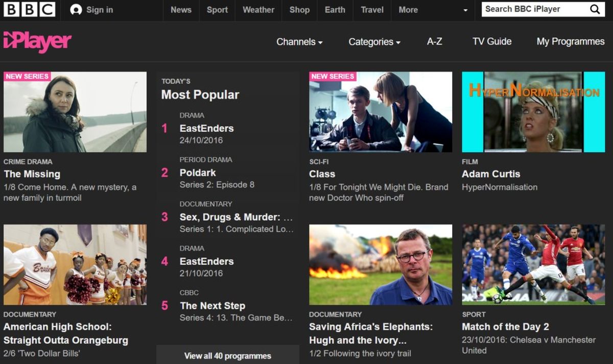Image resolution: width=613 pixels, height=364 pixels.
Task: Open the Shop section
Action: click(x=299, y=10)
